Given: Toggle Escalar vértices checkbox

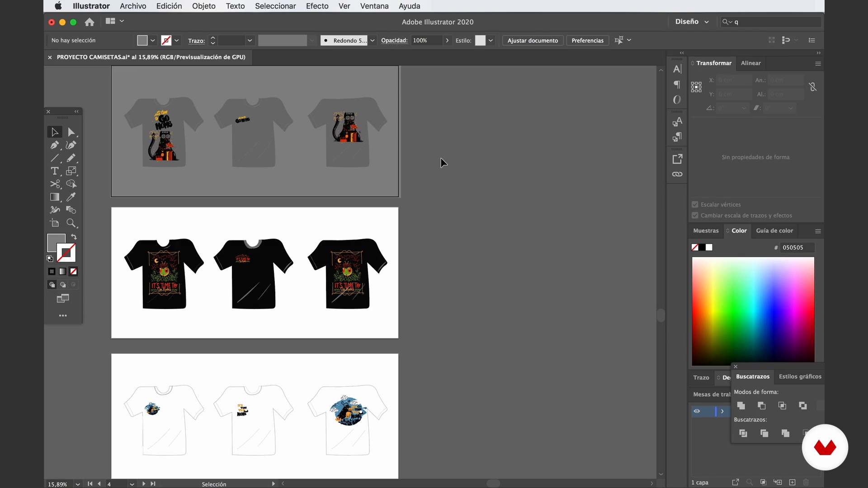Looking at the screenshot, I should 695,204.
